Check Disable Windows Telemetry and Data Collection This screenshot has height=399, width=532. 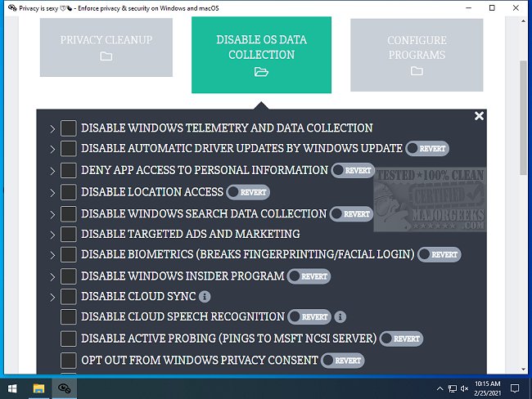pyautogui.click(x=69, y=128)
